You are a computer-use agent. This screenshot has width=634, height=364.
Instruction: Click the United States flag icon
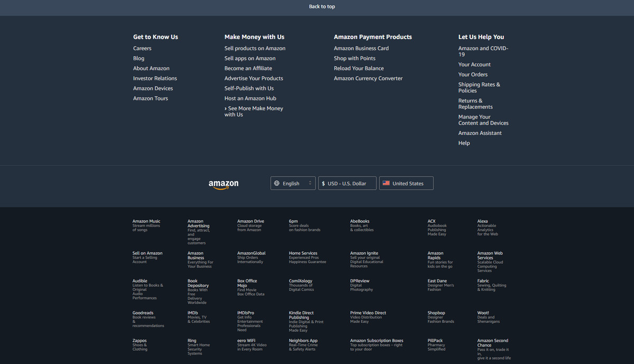point(386,183)
